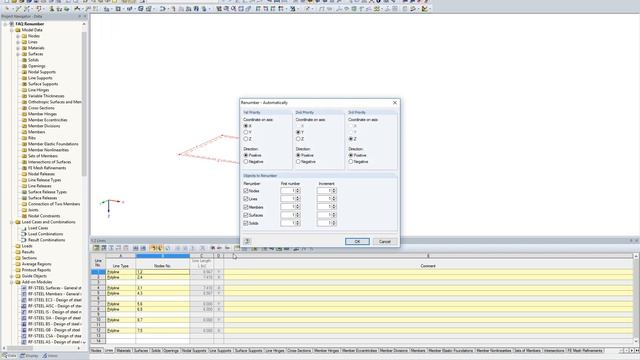This screenshot has width=640, height=360.
Task: Set 1st Priority direction to Negative
Action: [x=246, y=162]
